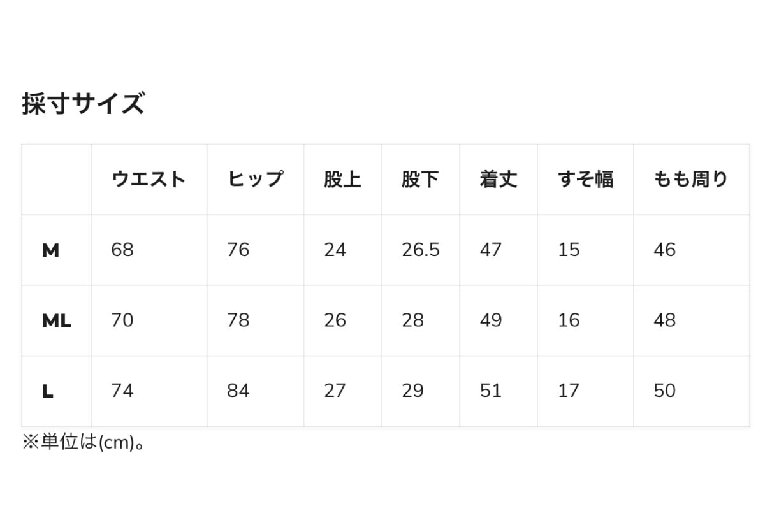Click the もも周り column header
This screenshot has width=765, height=532.
(690, 180)
